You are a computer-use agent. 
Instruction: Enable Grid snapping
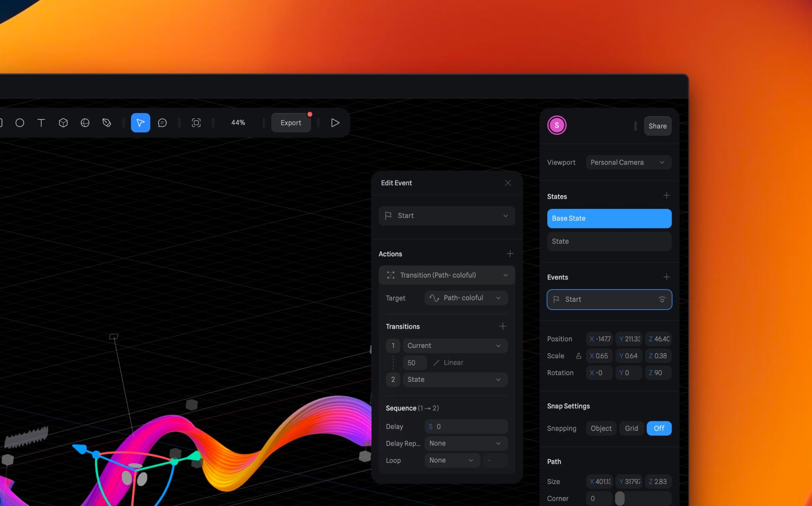631,428
